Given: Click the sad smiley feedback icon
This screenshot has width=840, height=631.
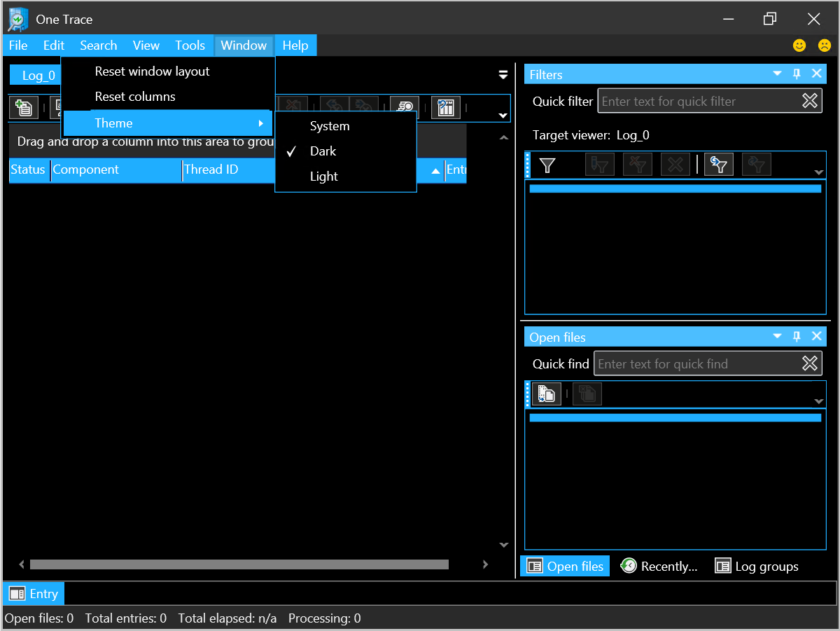Looking at the screenshot, I should tap(825, 46).
